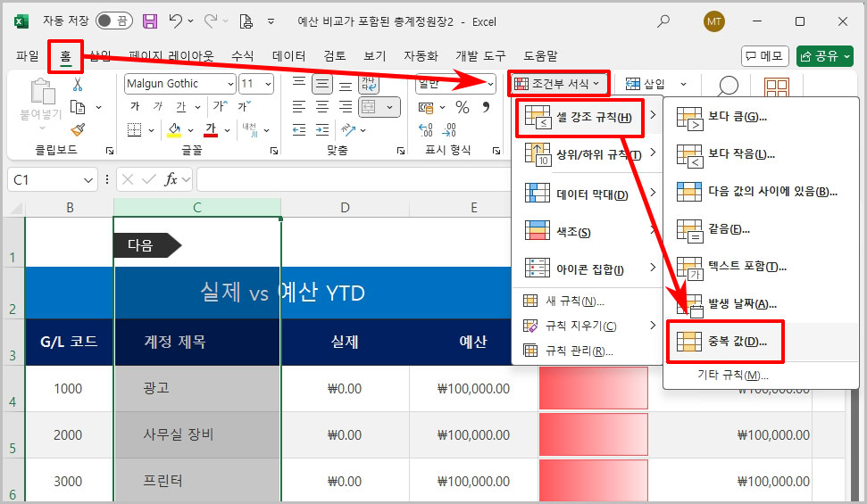
Task: Select the 홈 ribbon tab
Action: coord(66,56)
